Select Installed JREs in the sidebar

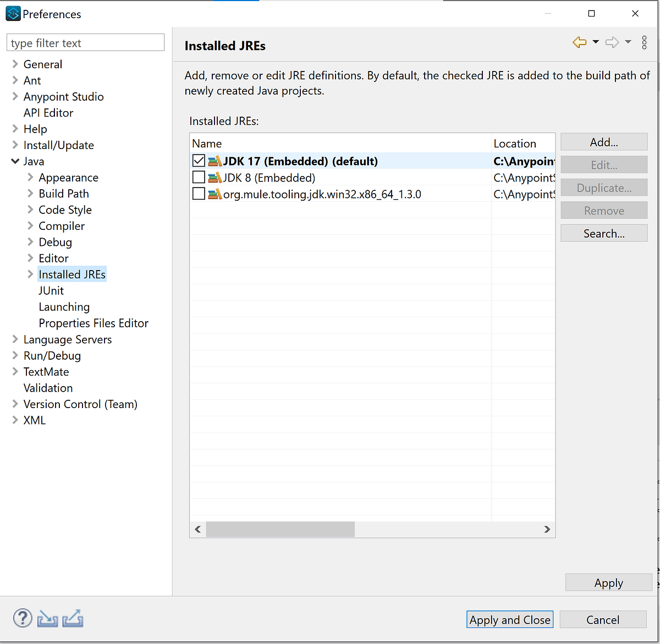tap(72, 274)
